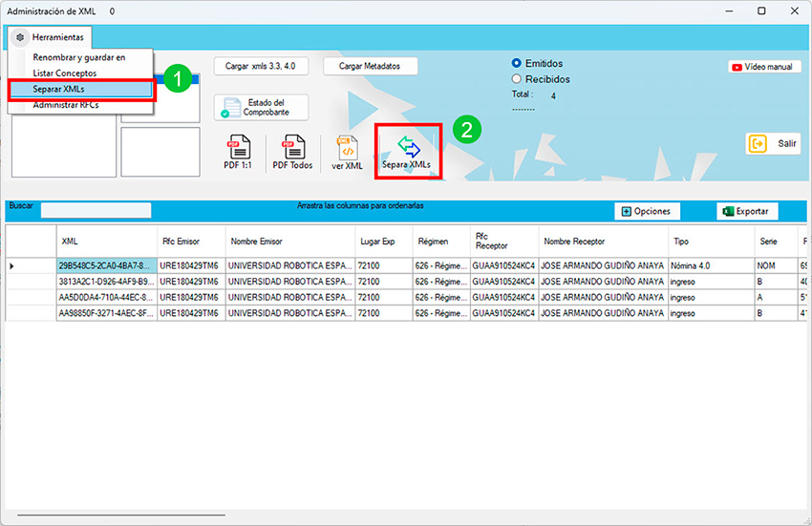The width and height of the screenshot is (812, 526).
Task: Select the row with XML 3813A2C1-D926
Action: coord(106,282)
